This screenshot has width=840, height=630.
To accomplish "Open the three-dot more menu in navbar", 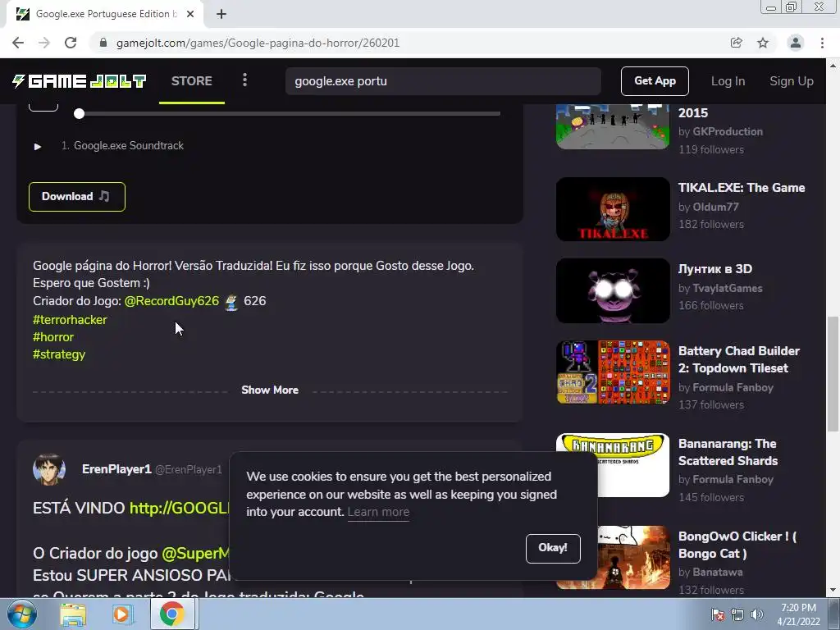I will (244, 80).
